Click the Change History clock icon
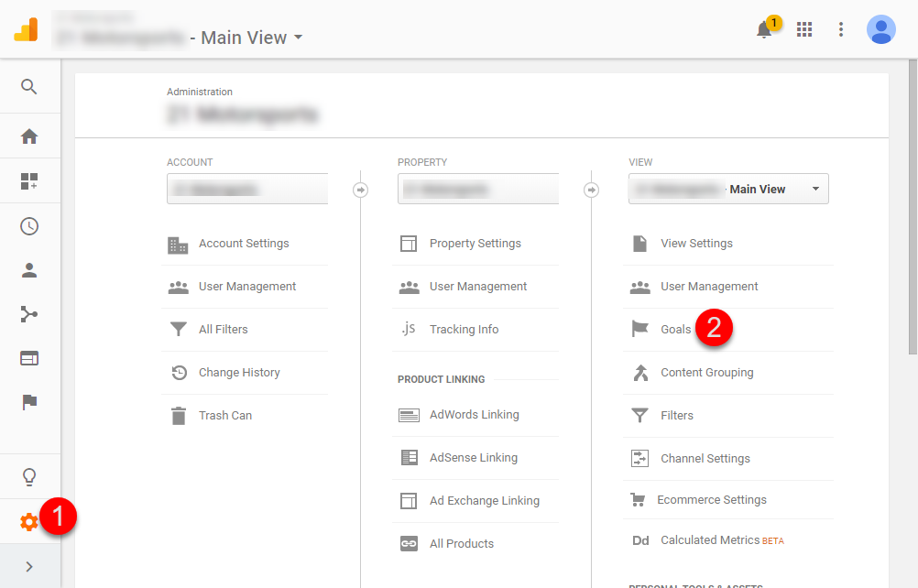 coord(180,373)
